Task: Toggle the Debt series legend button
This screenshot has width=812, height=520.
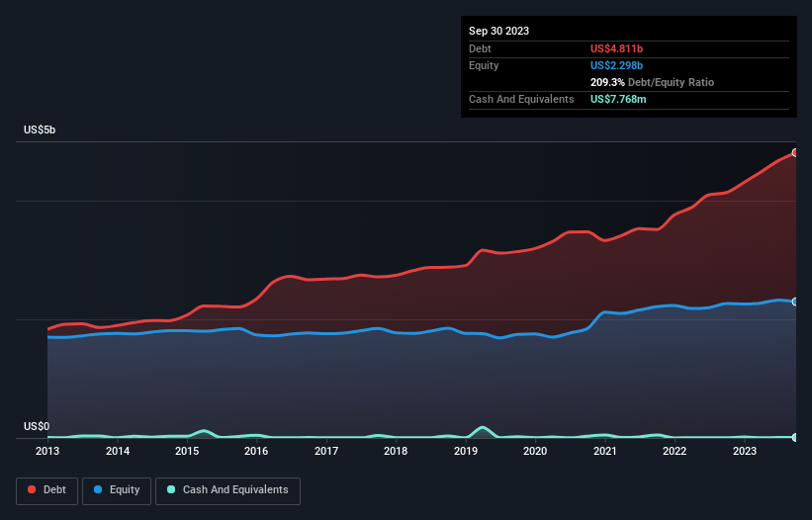Action: coord(46,490)
